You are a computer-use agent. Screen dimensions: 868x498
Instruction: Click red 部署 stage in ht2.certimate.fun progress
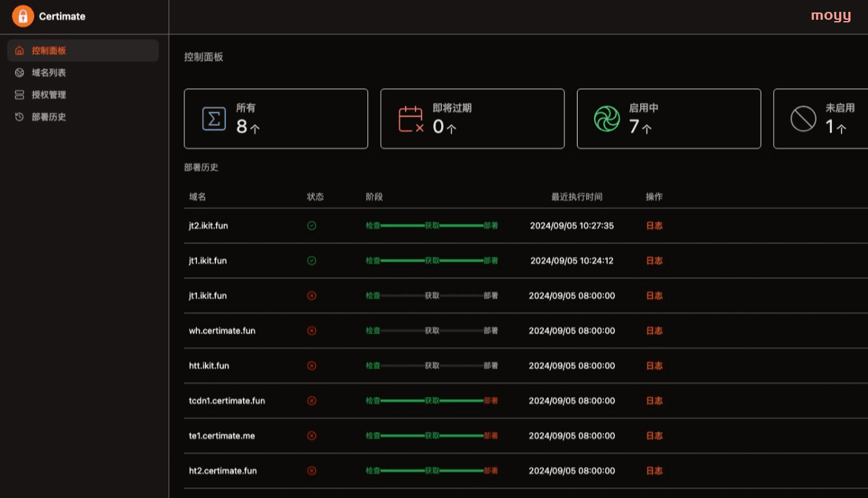[x=491, y=470]
